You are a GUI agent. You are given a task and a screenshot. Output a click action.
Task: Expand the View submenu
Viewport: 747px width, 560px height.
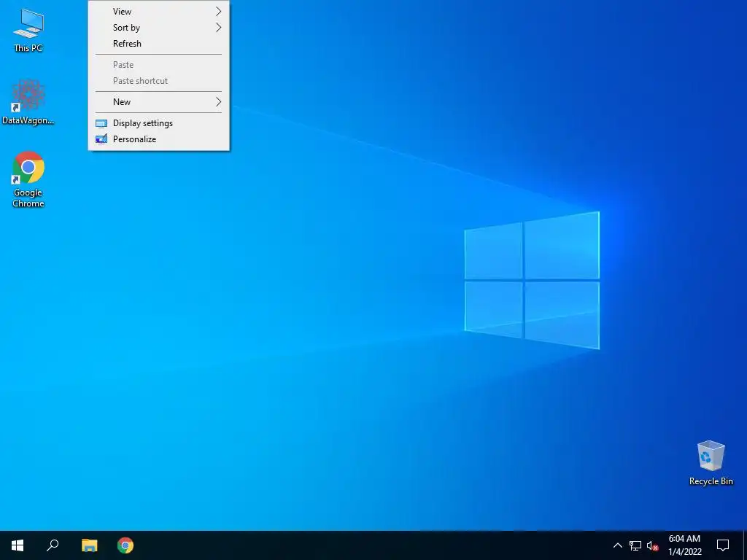click(x=158, y=12)
